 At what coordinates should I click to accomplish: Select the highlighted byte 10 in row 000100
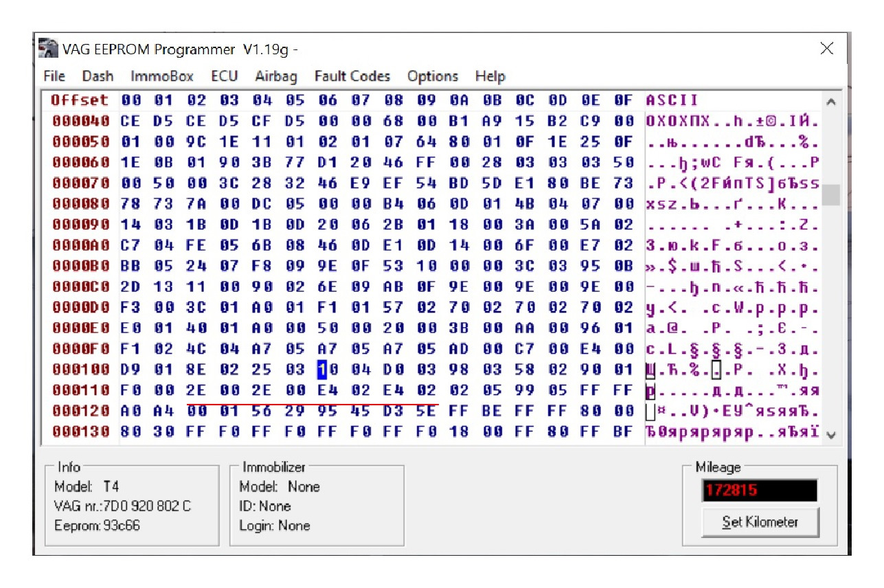328,370
